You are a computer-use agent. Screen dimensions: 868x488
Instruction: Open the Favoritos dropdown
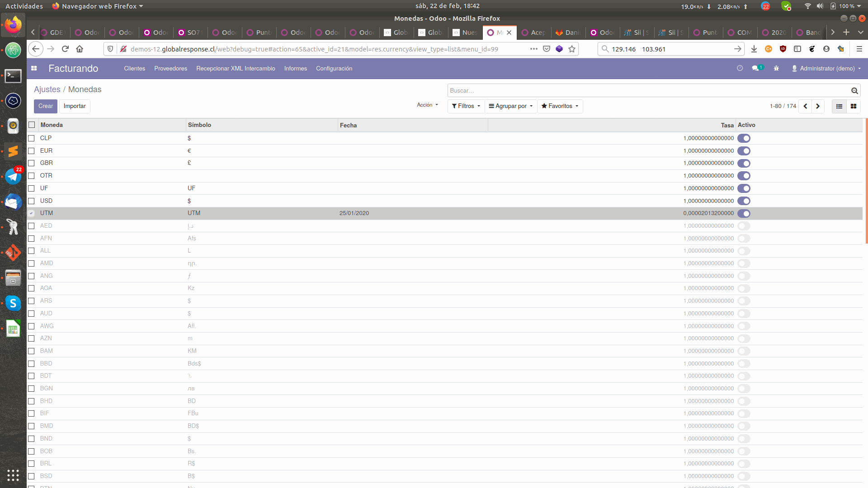tap(560, 106)
